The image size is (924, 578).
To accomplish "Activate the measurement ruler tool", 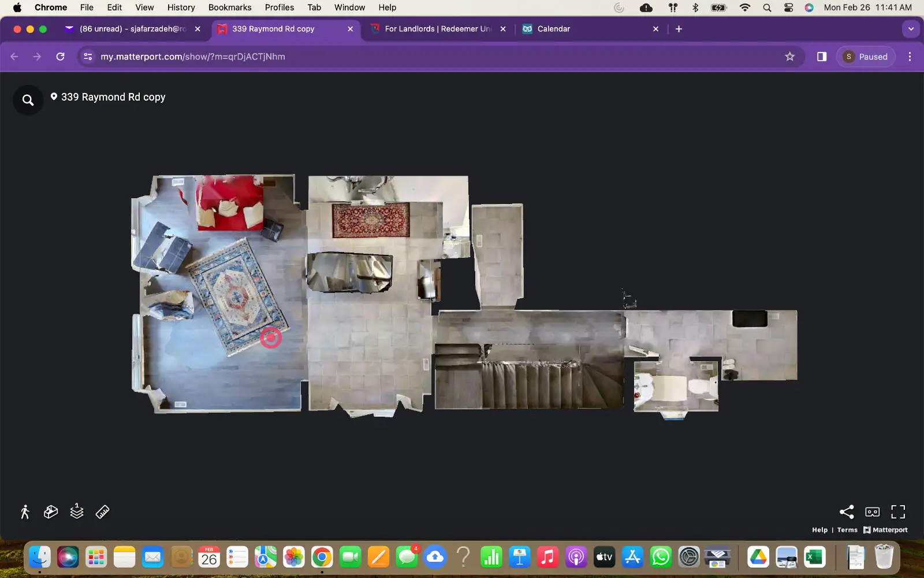I will click(102, 512).
